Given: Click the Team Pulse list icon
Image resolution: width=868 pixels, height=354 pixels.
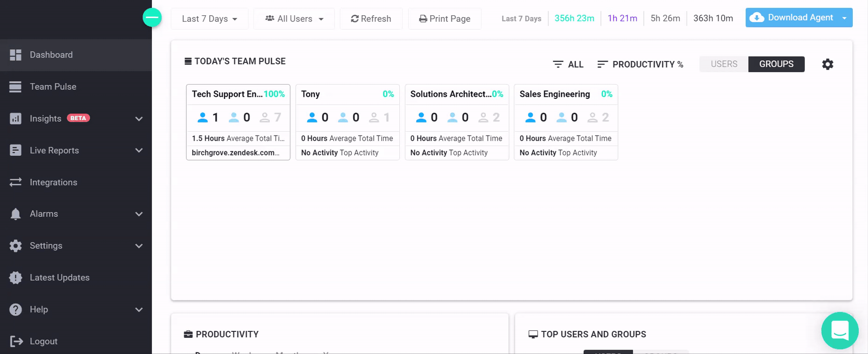Looking at the screenshot, I should pyautogui.click(x=16, y=87).
